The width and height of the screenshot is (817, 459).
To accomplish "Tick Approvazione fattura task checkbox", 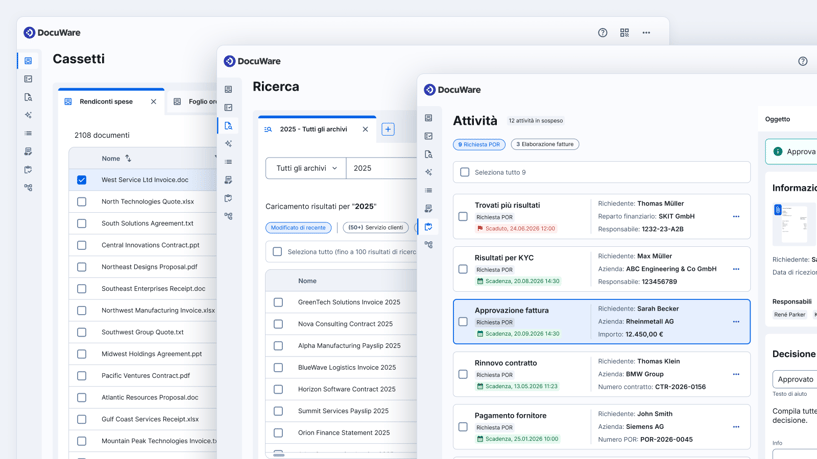I will [x=463, y=322].
